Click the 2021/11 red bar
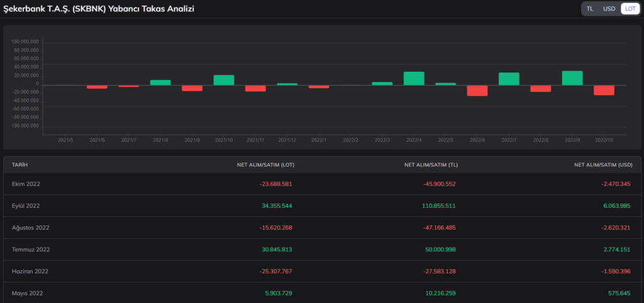 click(255, 88)
